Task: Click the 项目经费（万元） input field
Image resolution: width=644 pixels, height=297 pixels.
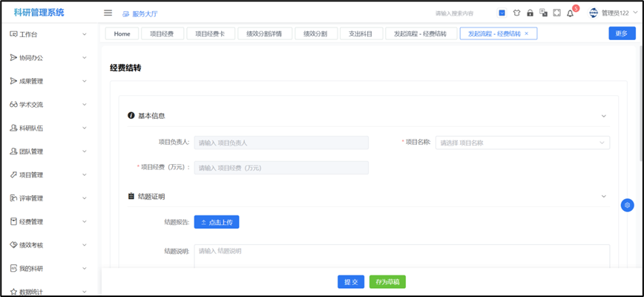Action: (x=281, y=168)
